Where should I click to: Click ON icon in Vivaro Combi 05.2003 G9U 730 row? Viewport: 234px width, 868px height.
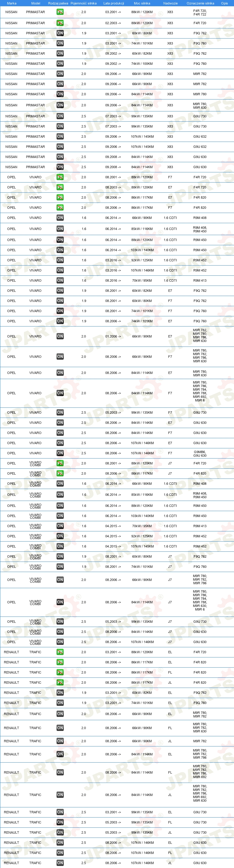tap(60, 622)
